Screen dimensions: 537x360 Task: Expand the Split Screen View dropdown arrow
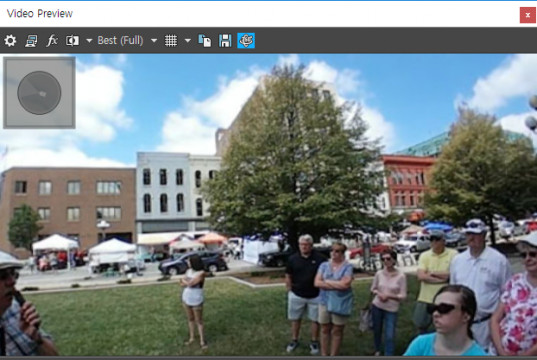(89, 40)
